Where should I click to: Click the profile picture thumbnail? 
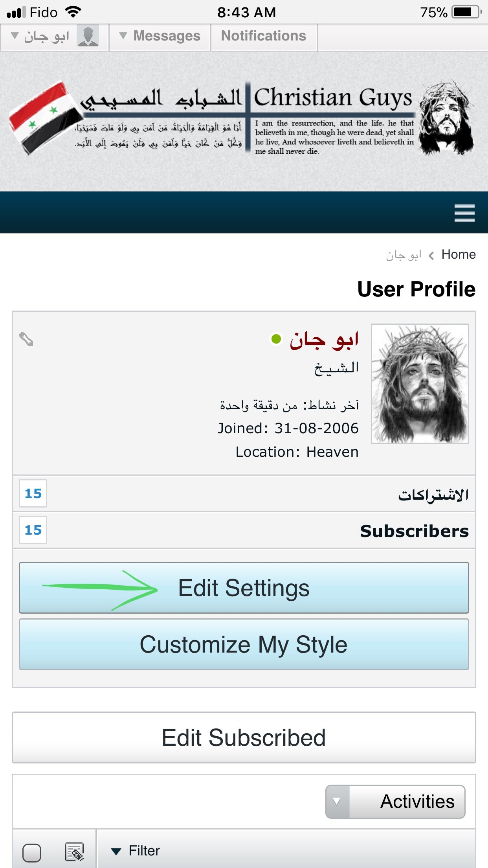coord(420,383)
